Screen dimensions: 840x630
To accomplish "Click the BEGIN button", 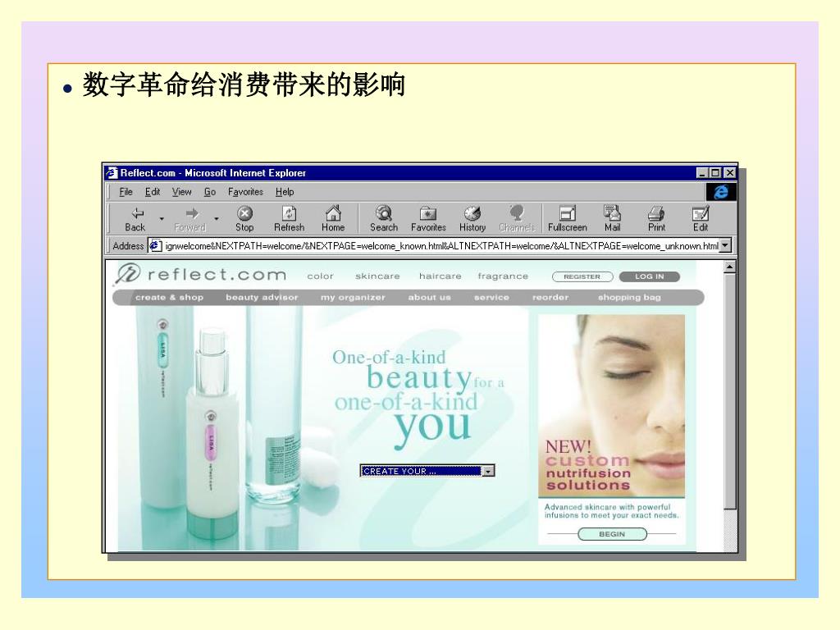I will pyautogui.click(x=612, y=534).
